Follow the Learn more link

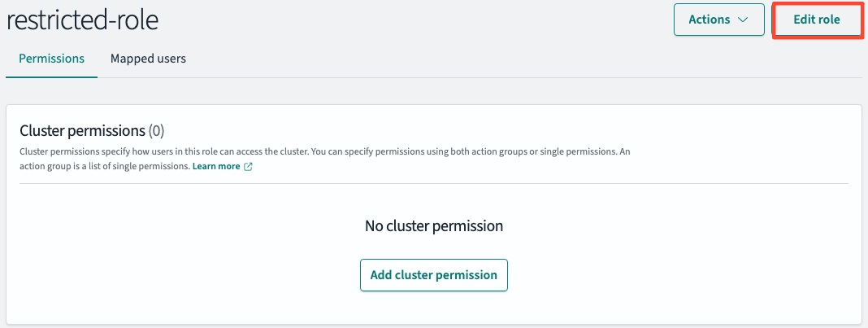click(216, 166)
